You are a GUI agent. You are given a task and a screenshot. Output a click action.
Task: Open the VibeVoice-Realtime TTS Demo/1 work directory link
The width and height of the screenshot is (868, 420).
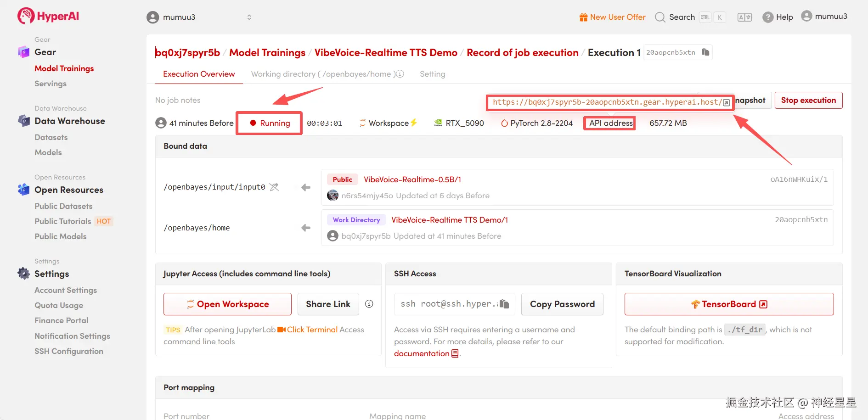click(x=450, y=220)
